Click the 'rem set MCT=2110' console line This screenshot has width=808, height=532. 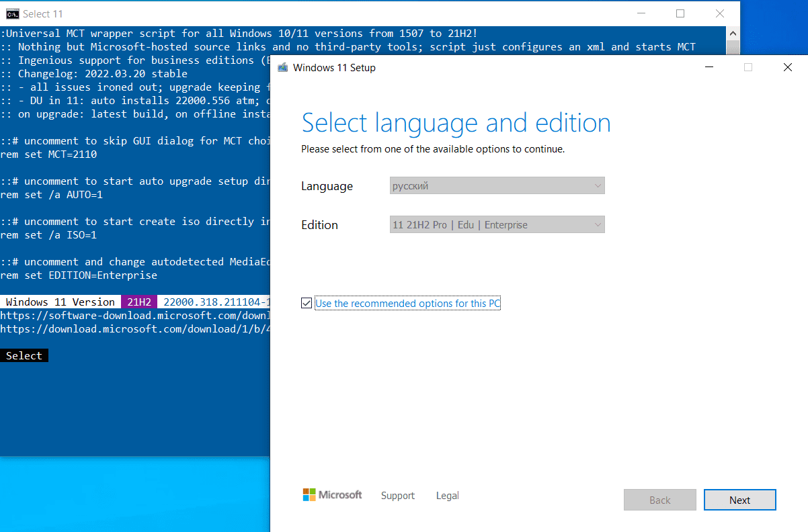(48, 154)
